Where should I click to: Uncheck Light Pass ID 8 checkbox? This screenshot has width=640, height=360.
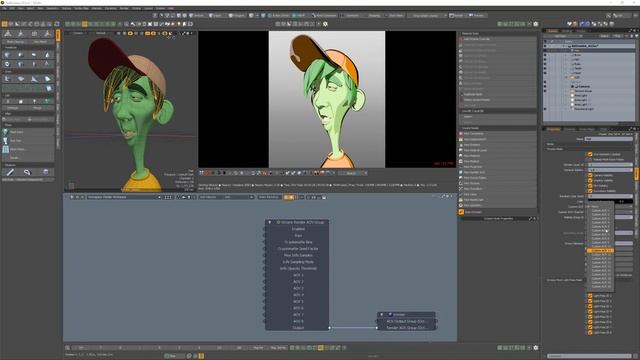click(x=590, y=333)
